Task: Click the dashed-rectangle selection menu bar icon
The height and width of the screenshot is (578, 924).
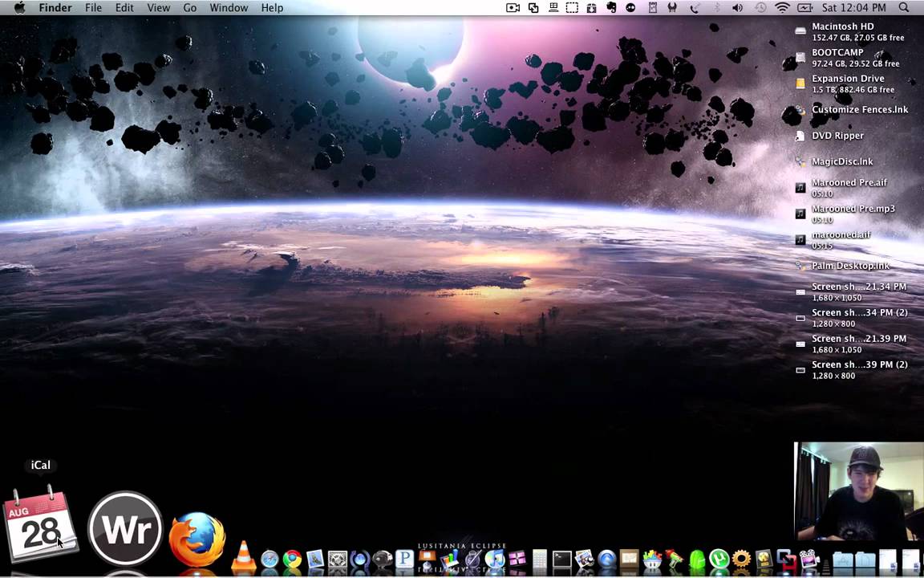Action: 572,8
